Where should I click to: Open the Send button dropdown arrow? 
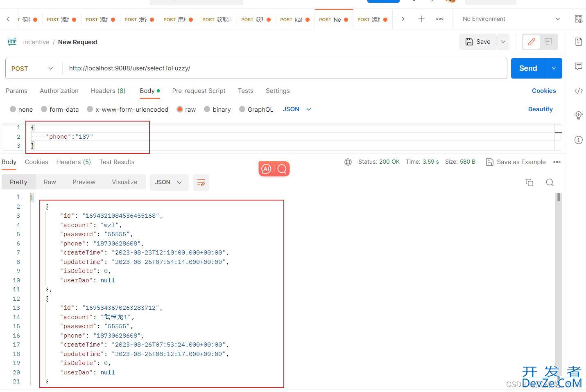[554, 68]
